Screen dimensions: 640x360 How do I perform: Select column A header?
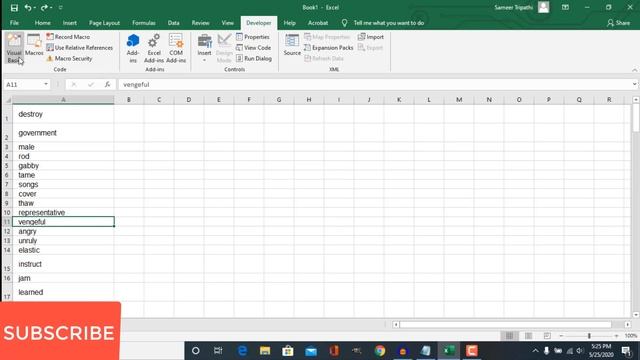coord(63,100)
